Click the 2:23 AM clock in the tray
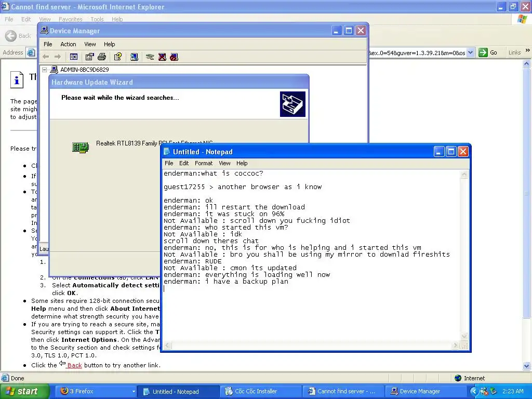 click(513, 391)
